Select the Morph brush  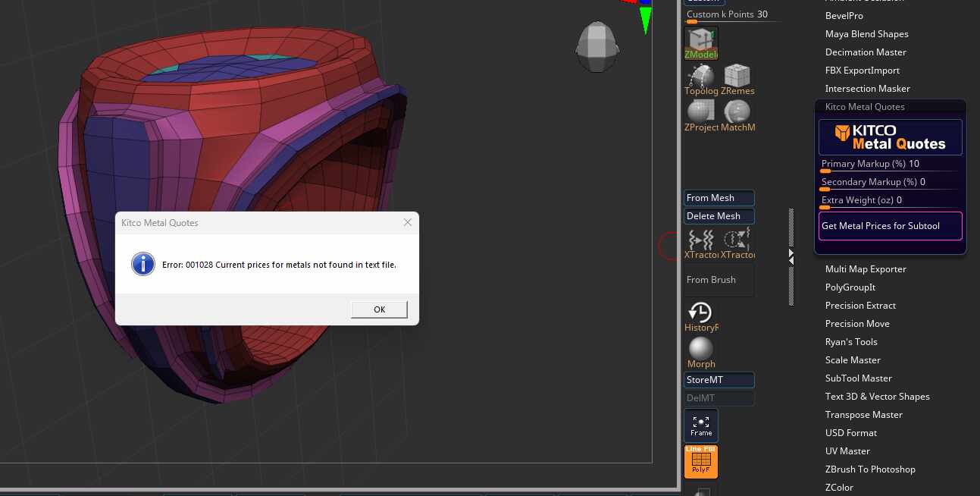coord(700,348)
